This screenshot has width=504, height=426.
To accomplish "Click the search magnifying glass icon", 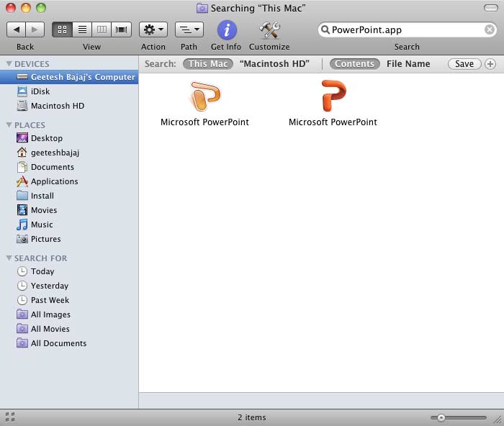I will (325, 30).
